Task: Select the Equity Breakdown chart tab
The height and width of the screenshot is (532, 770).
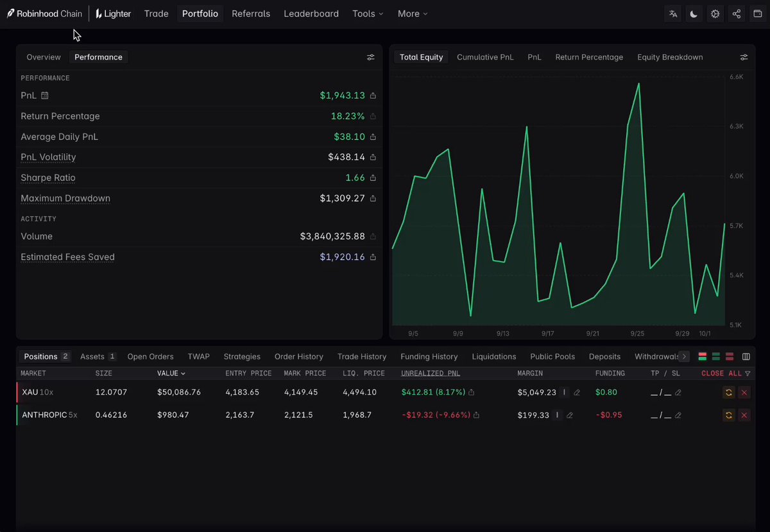Action: tap(670, 57)
